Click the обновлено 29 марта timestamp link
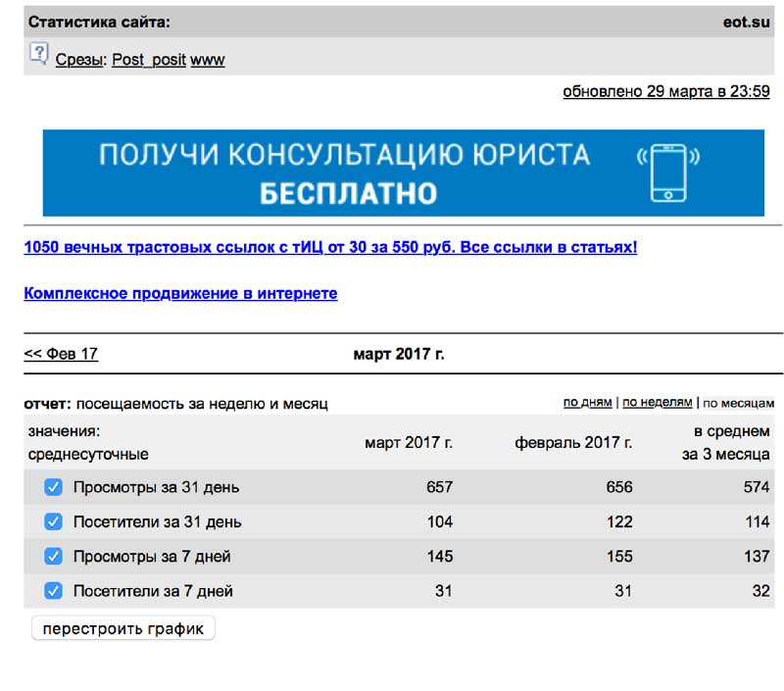This screenshot has height=691, width=784. 665,92
